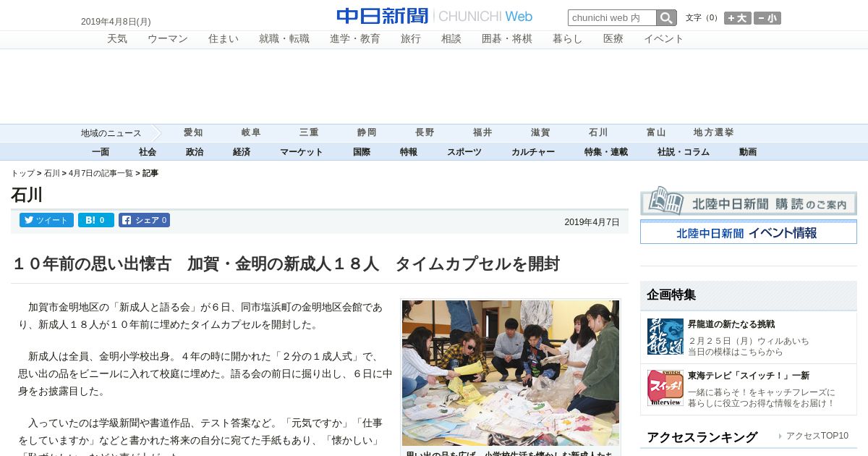The image size is (868, 456).
Task: Select the 富山 regional news tab
Action: click(656, 132)
